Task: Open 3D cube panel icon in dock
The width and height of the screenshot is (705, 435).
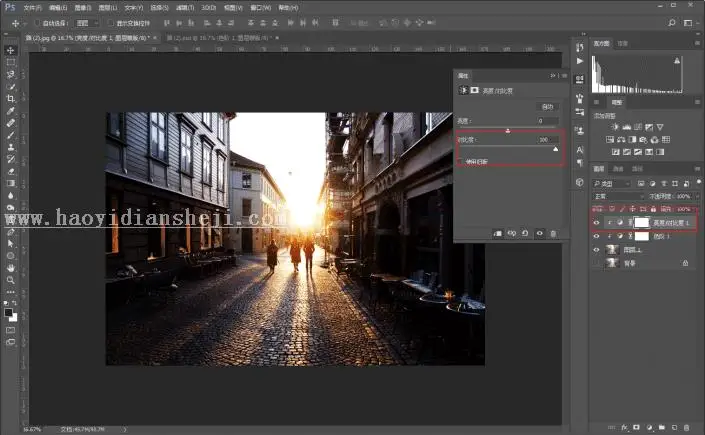Action: click(580, 182)
